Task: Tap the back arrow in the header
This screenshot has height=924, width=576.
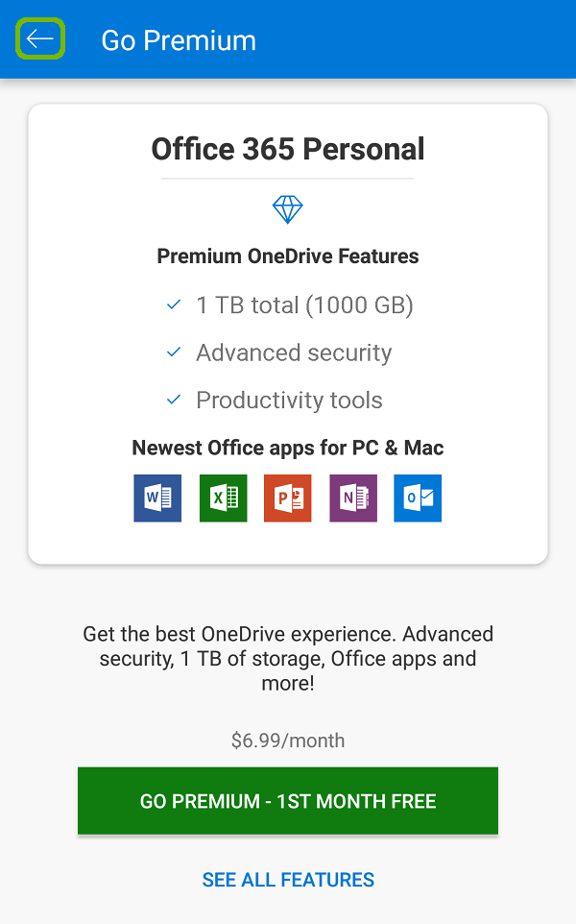Action: pos(39,38)
